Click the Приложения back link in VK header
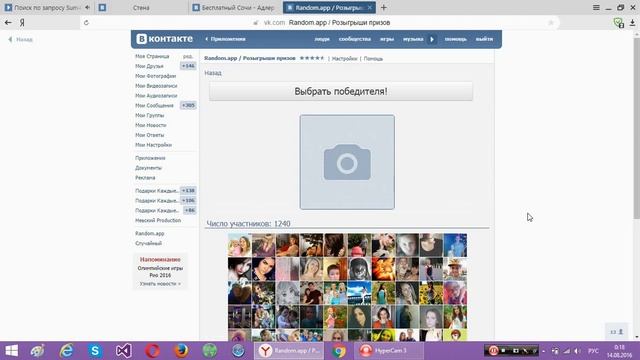This screenshot has width=640, height=360. point(225,39)
